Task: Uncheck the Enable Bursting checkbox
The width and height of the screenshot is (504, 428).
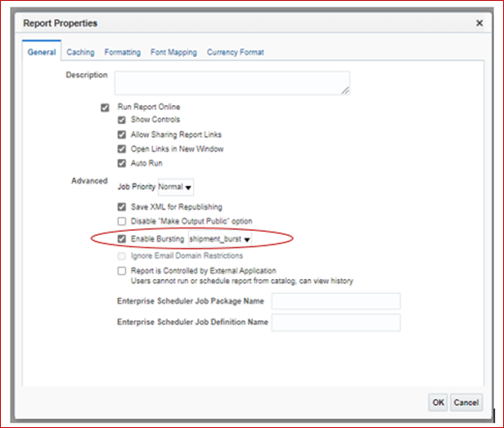Action: point(122,238)
